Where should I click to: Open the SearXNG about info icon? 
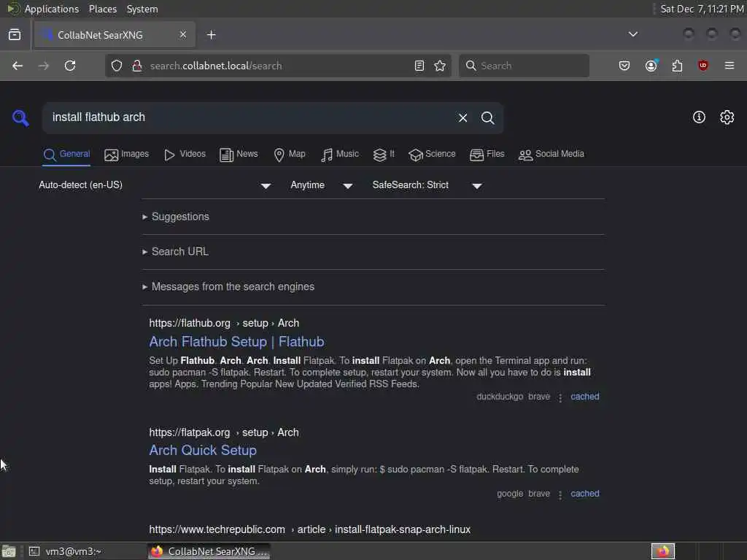(x=699, y=117)
